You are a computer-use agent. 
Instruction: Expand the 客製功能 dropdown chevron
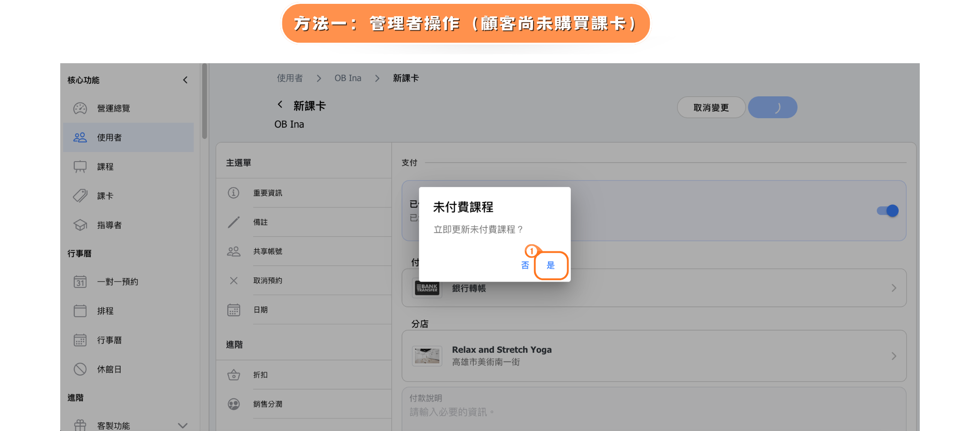click(x=182, y=425)
